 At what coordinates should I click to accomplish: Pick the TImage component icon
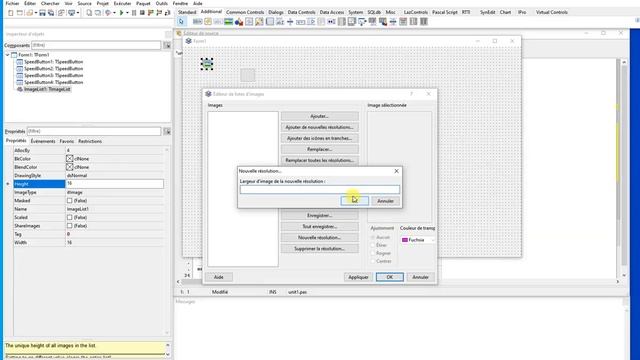228,21
